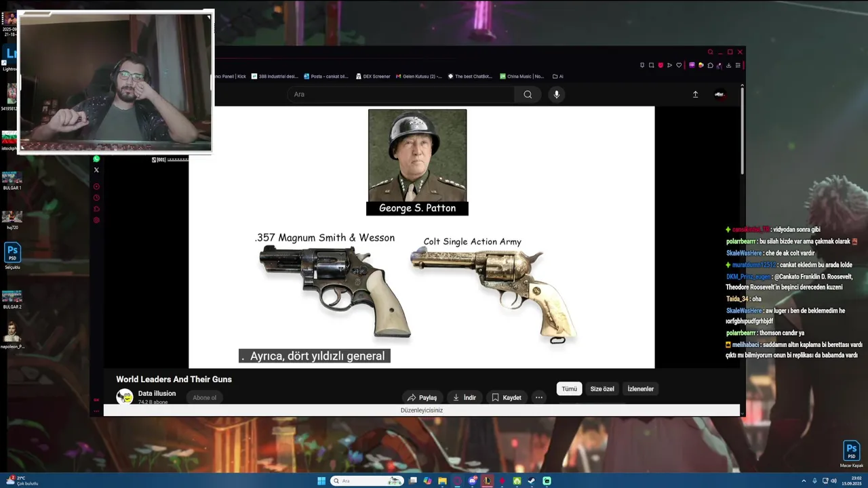Select the Size özel filter chip
The width and height of the screenshot is (868, 488).
602,389
